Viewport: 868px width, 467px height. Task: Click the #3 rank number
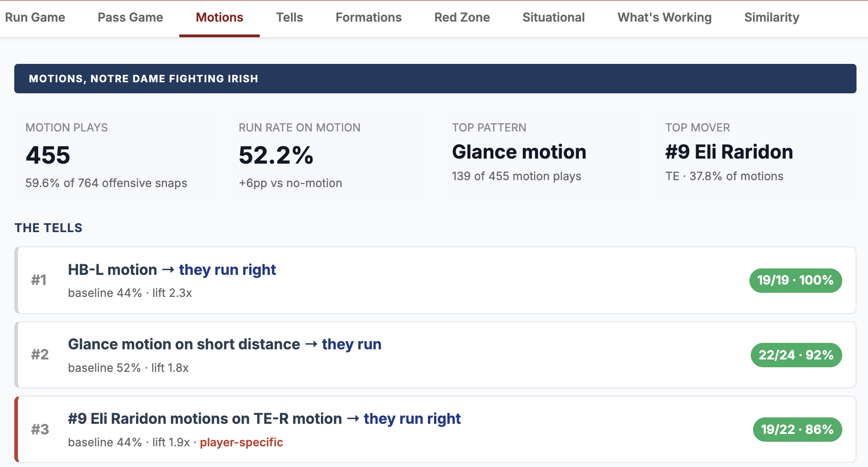(40, 429)
